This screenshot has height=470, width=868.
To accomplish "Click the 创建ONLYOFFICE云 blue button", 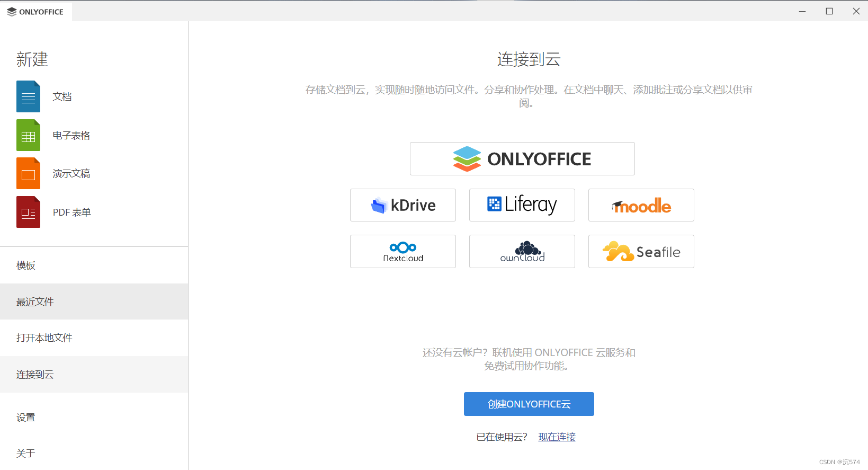I will click(529, 404).
